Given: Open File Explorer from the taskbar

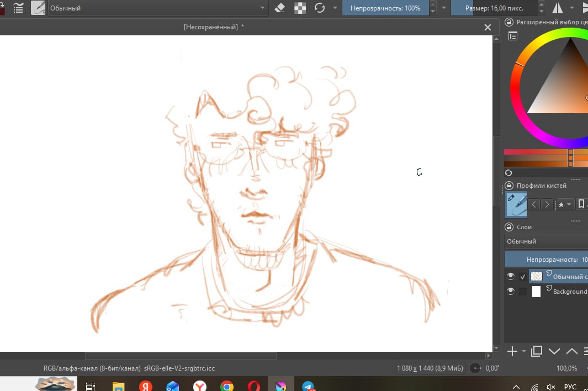Looking at the screenshot, I should point(119,387).
